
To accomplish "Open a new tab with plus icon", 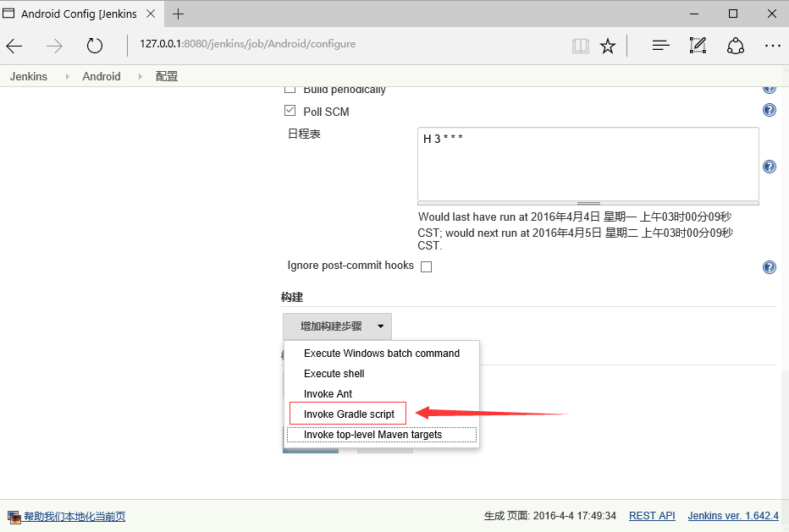I will [178, 14].
